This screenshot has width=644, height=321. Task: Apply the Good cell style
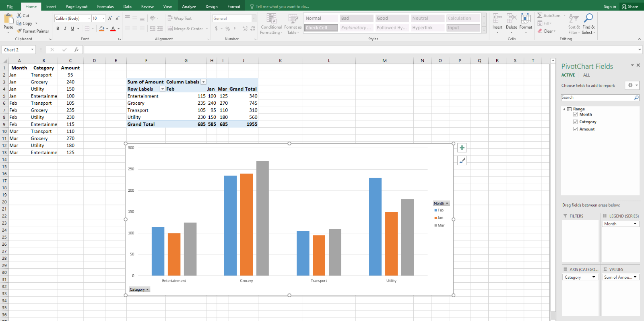tap(392, 18)
